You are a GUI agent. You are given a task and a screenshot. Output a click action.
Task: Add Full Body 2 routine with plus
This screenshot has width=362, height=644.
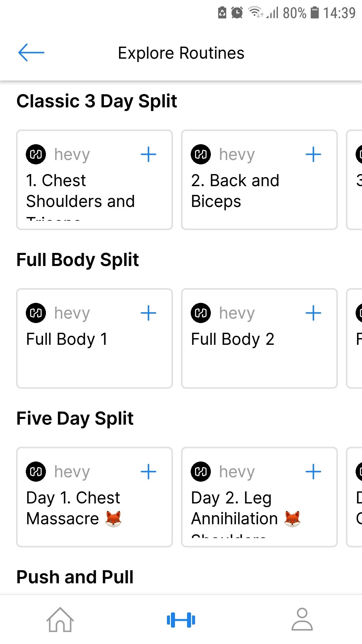pos(313,313)
